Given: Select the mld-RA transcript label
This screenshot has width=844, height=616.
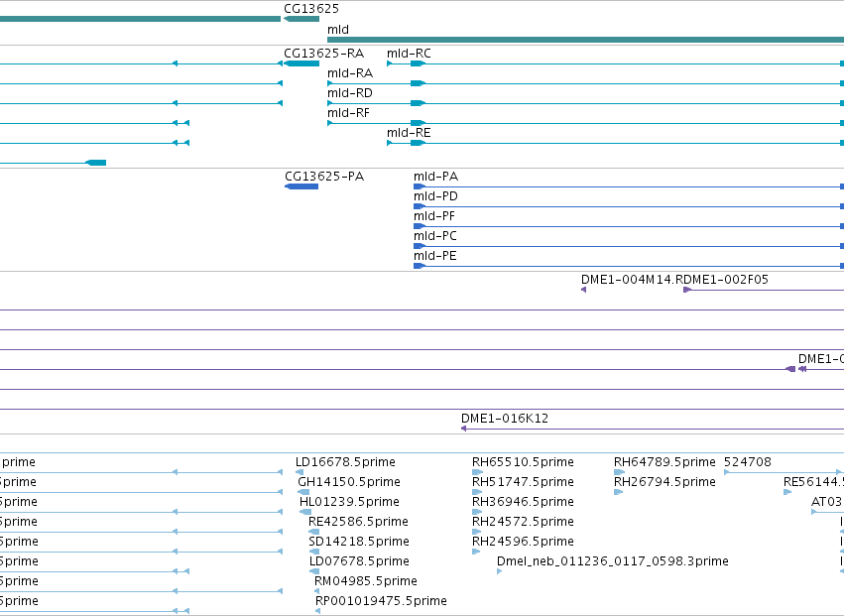Looking at the screenshot, I should (x=350, y=73).
